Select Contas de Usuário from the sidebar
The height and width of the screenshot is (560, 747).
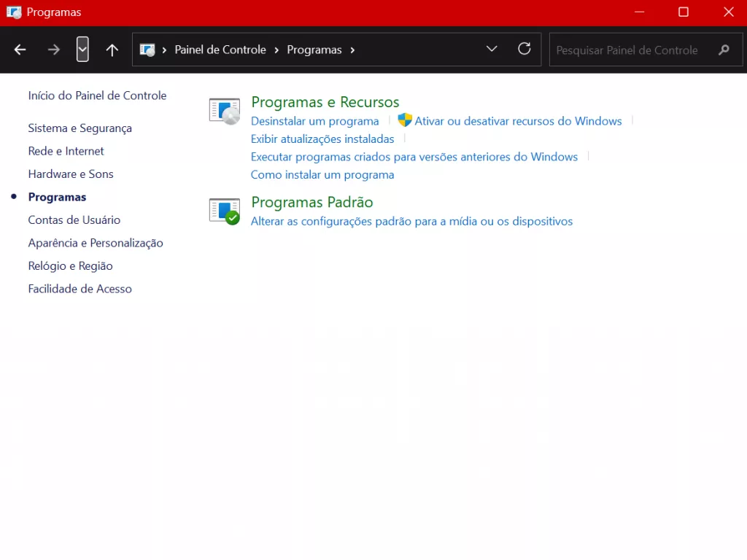(x=74, y=219)
